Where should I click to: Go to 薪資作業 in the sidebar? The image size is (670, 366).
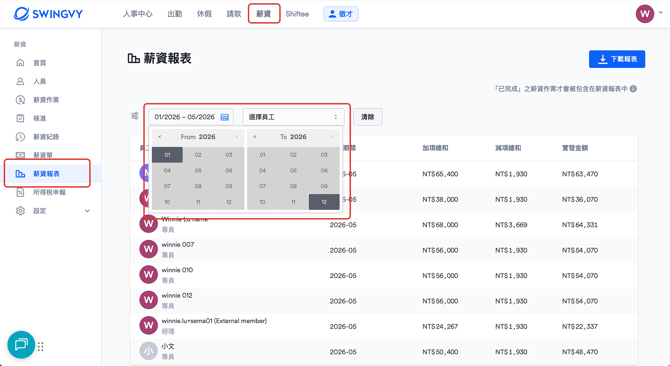pyautogui.click(x=46, y=100)
